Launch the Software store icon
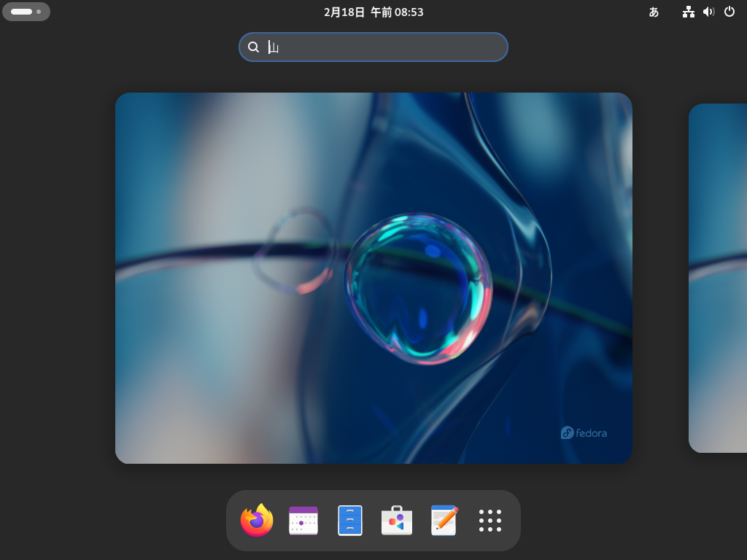The width and height of the screenshot is (747, 560). click(x=397, y=521)
